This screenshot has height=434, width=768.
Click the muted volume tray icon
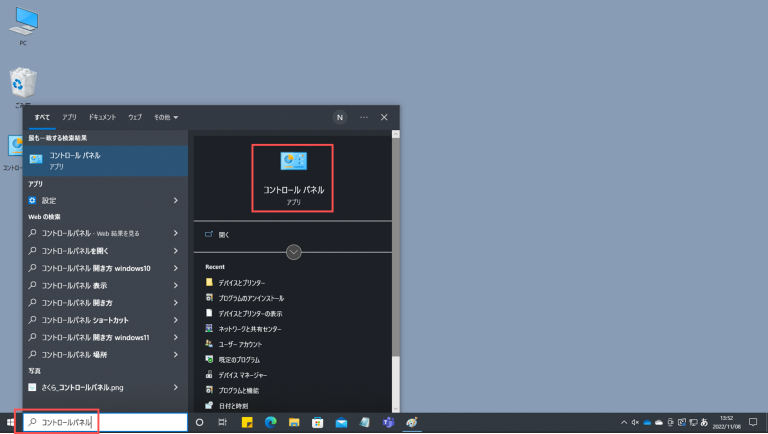tap(635, 422)
